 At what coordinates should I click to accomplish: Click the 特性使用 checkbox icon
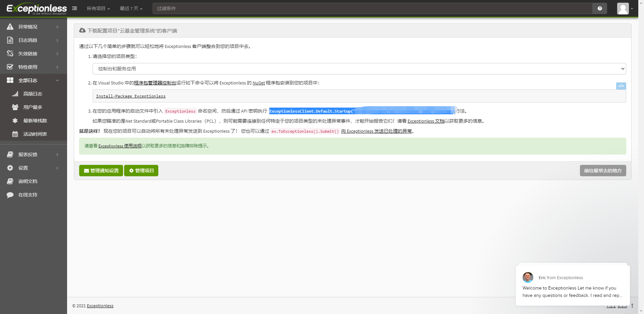coord(10,67)
